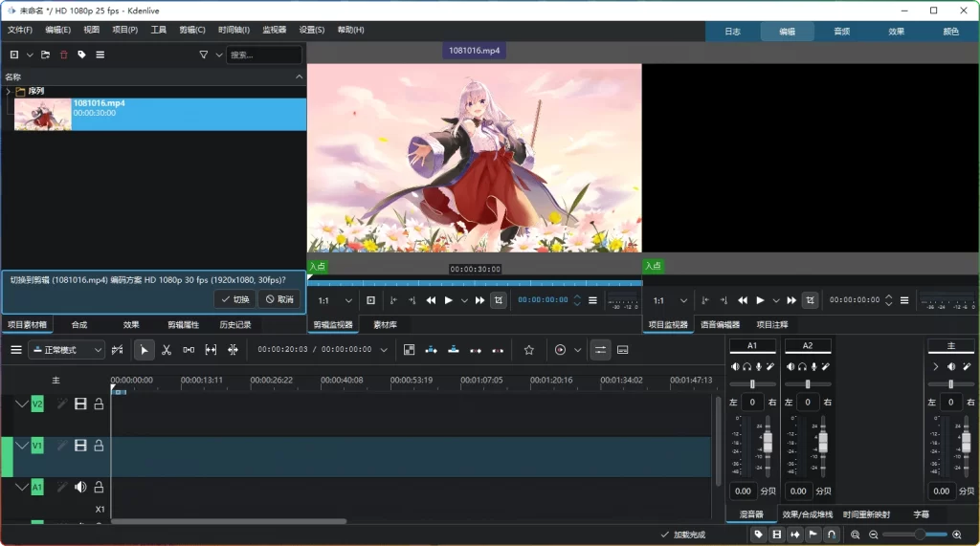Click the insert clip zone into timeline icon
The height and width of the screenshot is (546, 980).
coord(432,350)
